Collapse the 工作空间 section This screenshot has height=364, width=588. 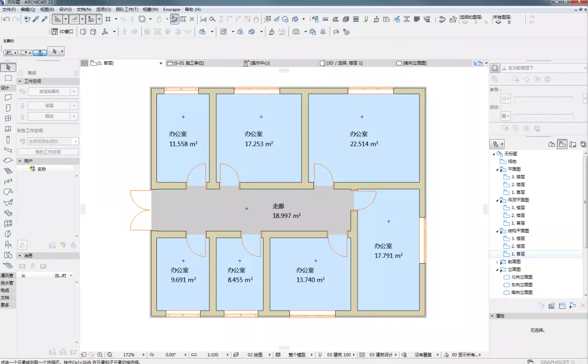pos(20,81)
